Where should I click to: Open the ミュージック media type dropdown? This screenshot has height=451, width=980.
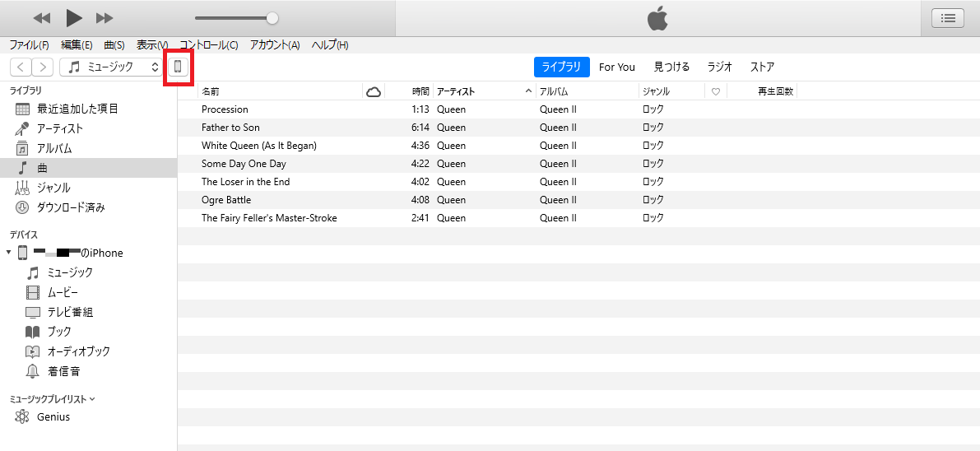pyautogui.click(x=111, y=67)
